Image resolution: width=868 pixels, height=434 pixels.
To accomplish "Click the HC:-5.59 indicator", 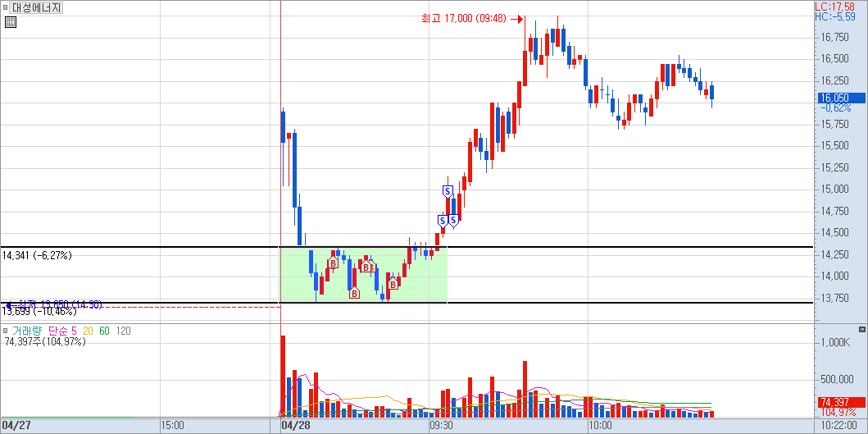I will [836, 16].
